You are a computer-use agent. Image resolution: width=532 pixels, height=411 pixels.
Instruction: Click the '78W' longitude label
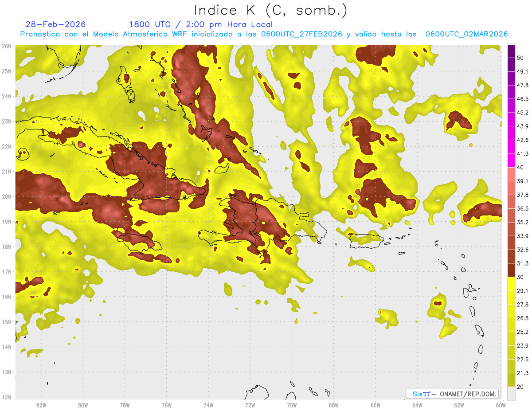(x=125, y=405)
